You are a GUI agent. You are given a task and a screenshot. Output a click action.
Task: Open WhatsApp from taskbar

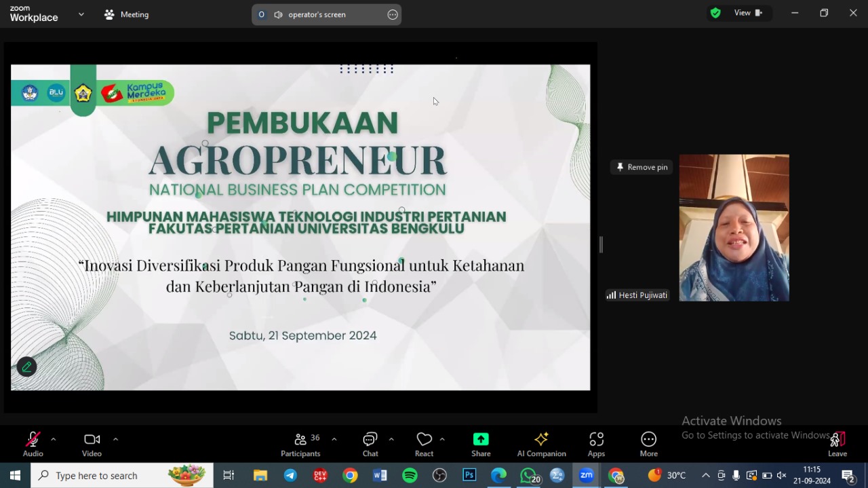coord(530,475)
